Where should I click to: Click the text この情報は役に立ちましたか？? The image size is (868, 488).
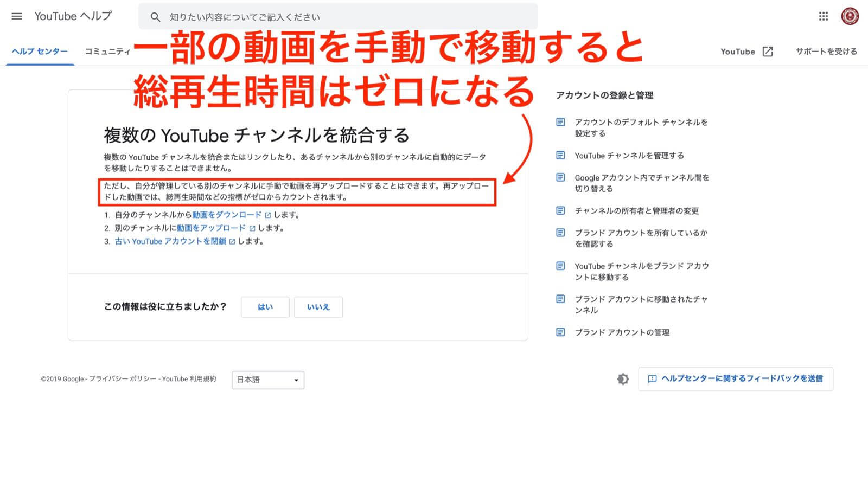click(165, 307)
